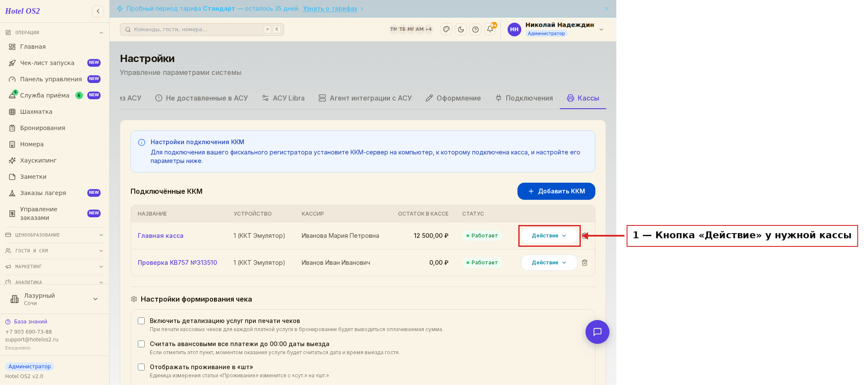The height and width of the screenshot is (385, 868).
Task: Click the НН profile avatar
Action: click(514, 30)
